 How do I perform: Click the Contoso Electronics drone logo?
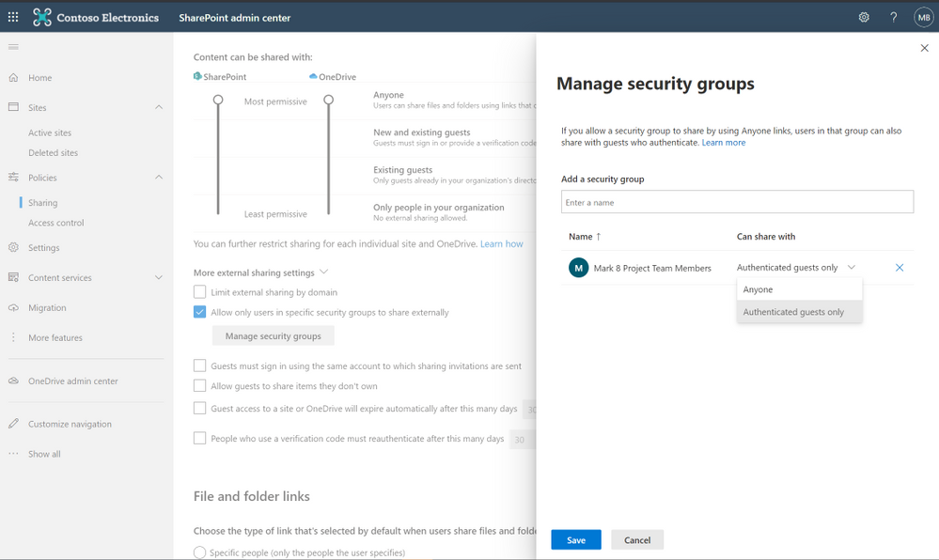pyautogui.click(x=42, y=17)
